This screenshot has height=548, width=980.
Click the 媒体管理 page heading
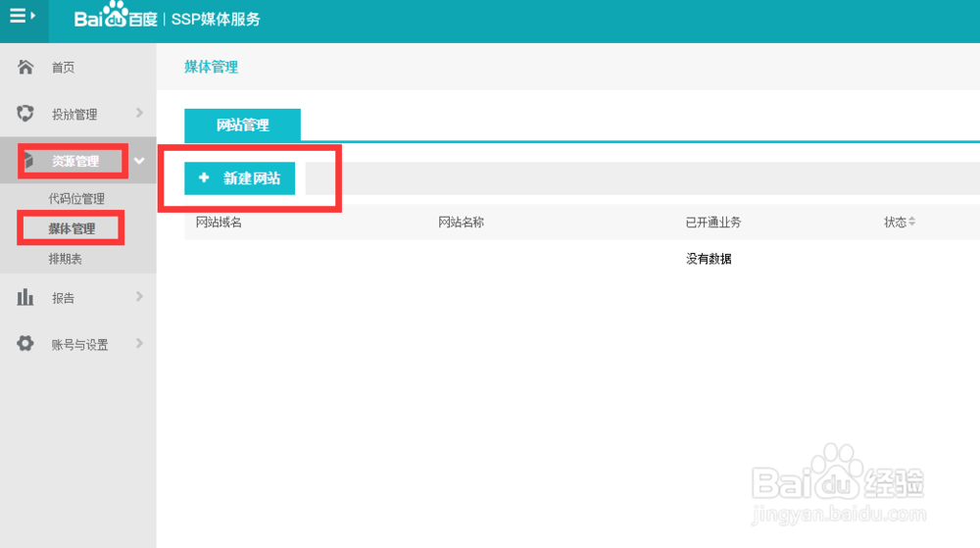coord(212,67)
